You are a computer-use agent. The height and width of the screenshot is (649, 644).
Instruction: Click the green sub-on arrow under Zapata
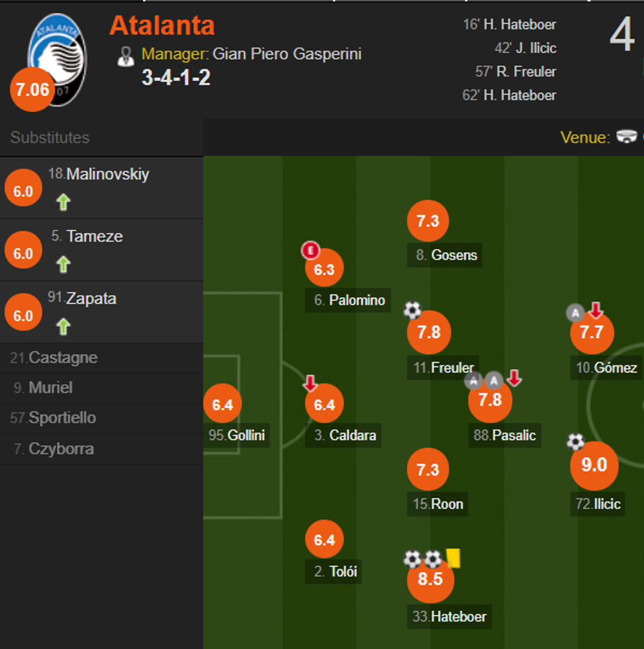pos(63,326)
